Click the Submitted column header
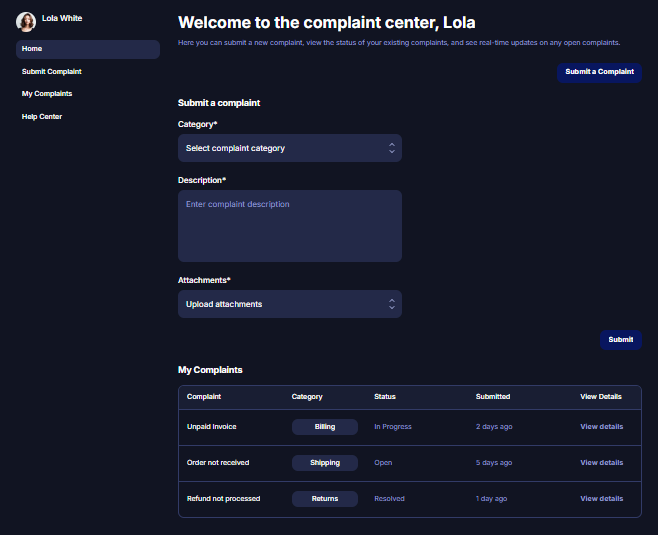This screenshot has height=535, width=658. 493,397
